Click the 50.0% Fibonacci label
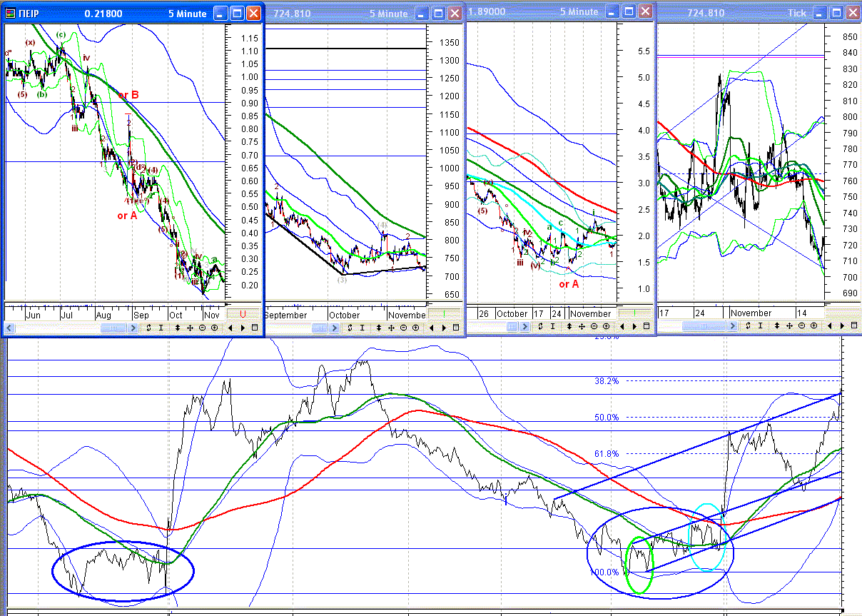This screenshot has height=616, width=862. pyautogui.click(x=607, y=418)
